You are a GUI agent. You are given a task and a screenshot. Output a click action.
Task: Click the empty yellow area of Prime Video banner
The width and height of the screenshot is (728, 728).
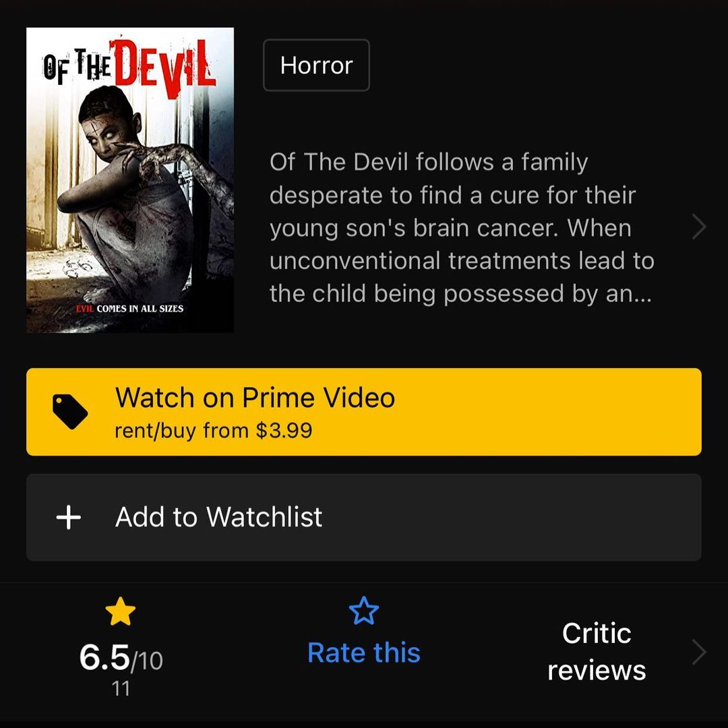pyautogui.click(x=548, y=412)
